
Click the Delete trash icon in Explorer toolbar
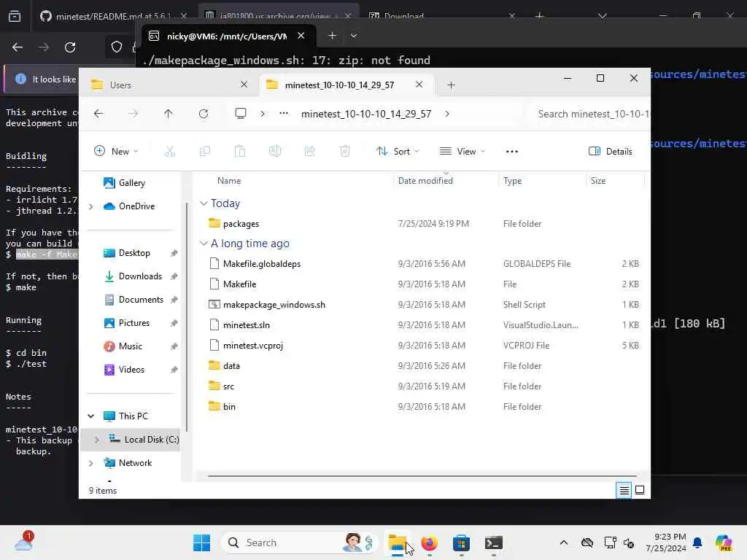[x=345, y=152]
